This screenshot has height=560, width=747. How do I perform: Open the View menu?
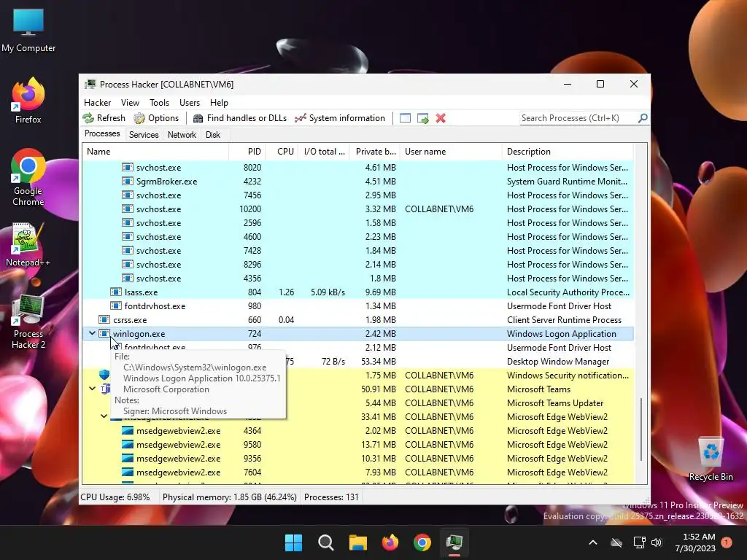coord(130,103)
